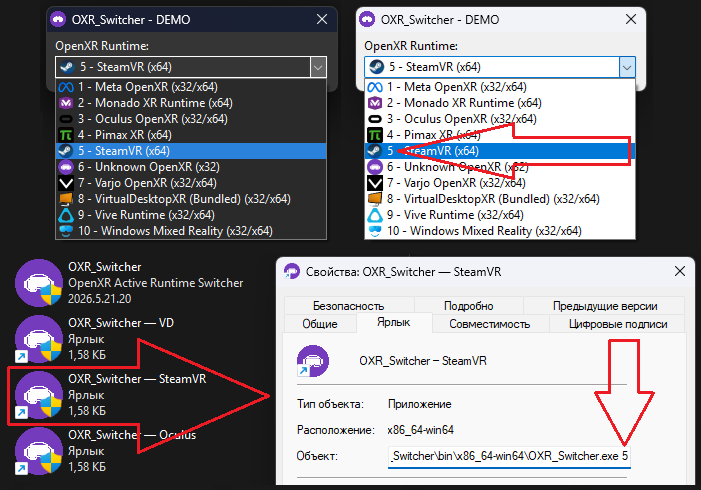Choose 10 - Windows Mixed Reality in dark list

[x=191, y=231]
